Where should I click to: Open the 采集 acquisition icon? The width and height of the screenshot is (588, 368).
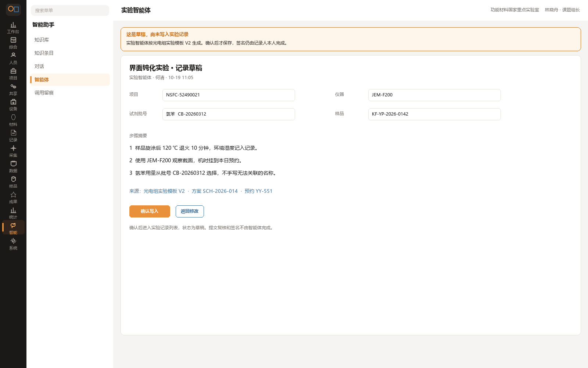[x=13, y=151]
